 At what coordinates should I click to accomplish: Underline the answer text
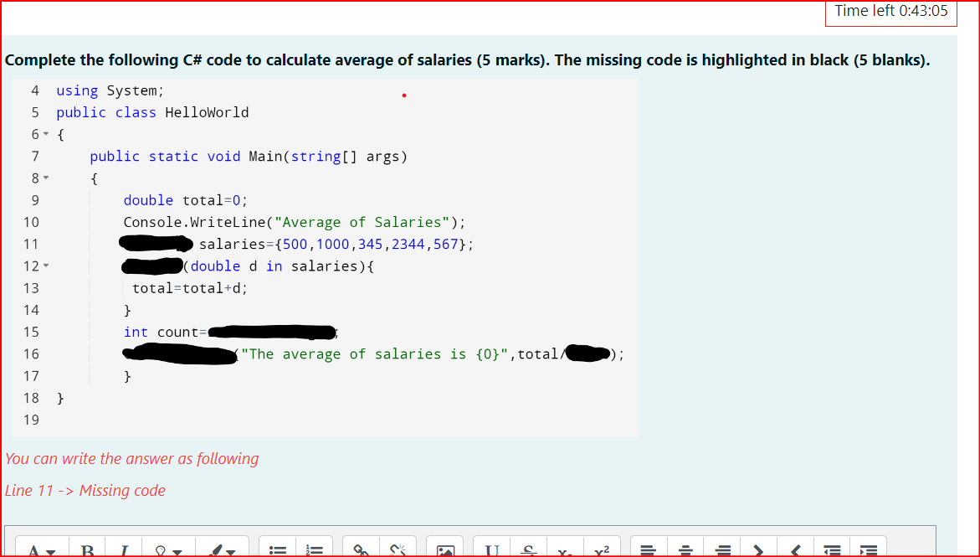[491, 549]
